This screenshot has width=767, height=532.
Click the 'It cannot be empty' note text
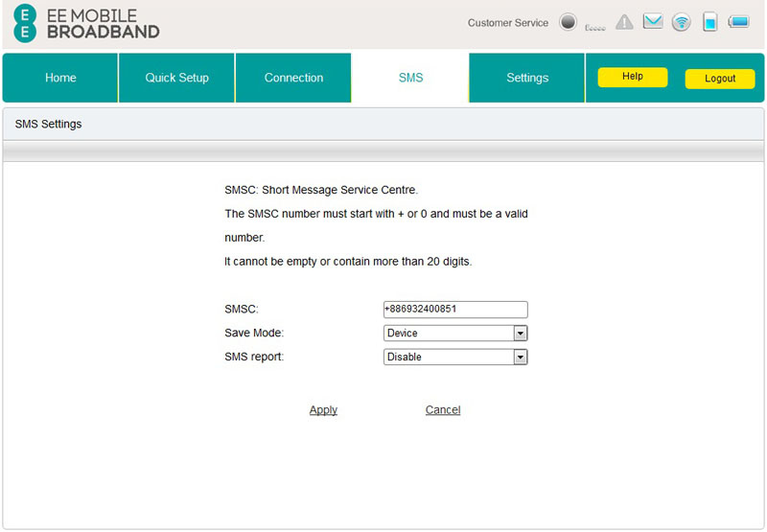coord(348,262)
